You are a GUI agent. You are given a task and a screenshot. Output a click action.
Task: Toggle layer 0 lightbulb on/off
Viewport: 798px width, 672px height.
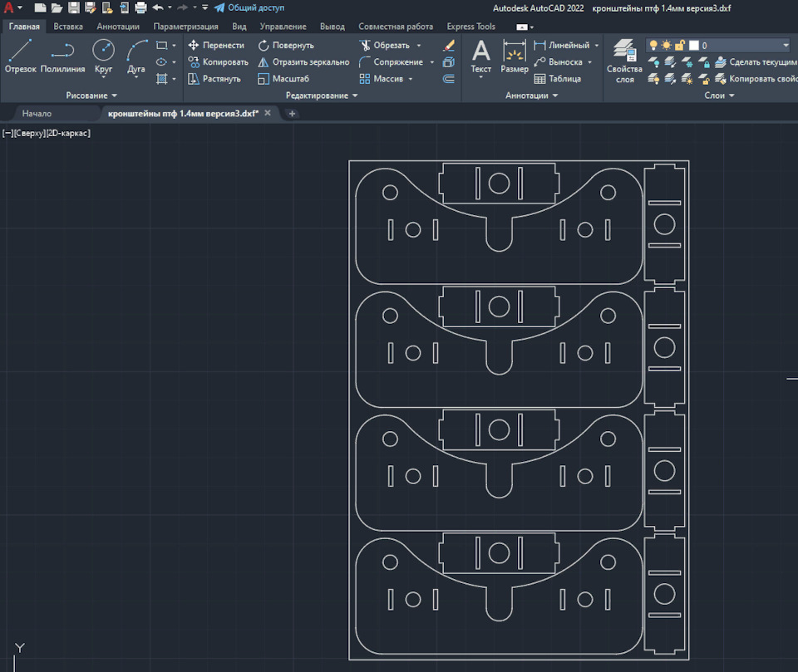653,45
